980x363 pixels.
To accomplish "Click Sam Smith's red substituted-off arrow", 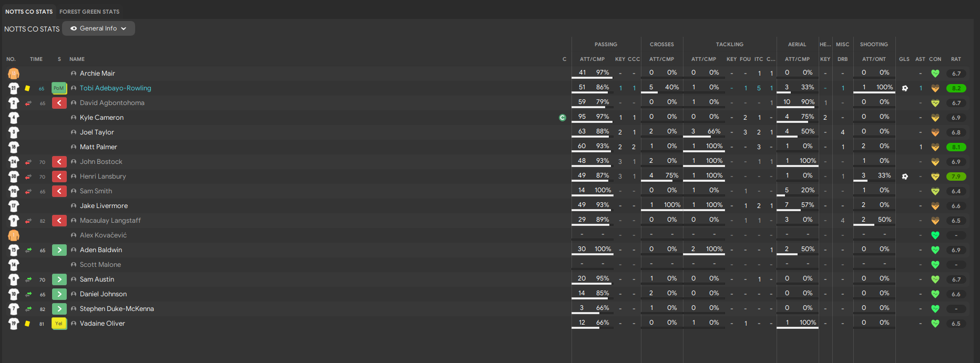I will pyautogui.click(x=59, y=191).
